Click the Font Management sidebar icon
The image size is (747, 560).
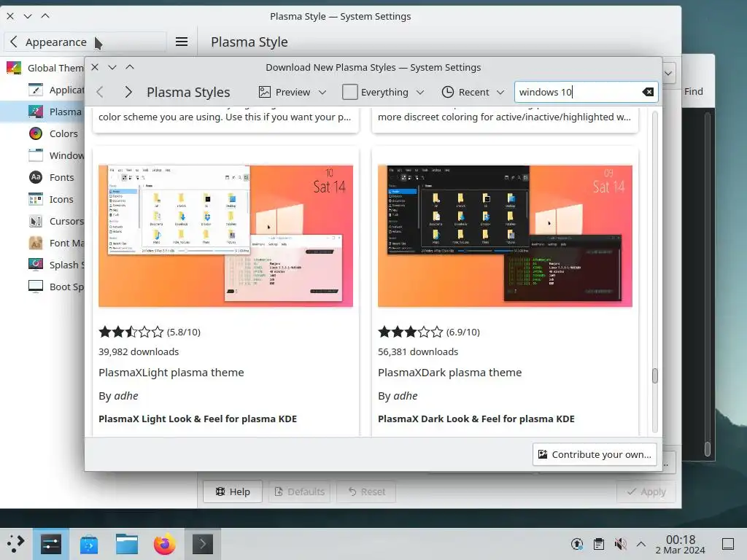coord(36,243)
